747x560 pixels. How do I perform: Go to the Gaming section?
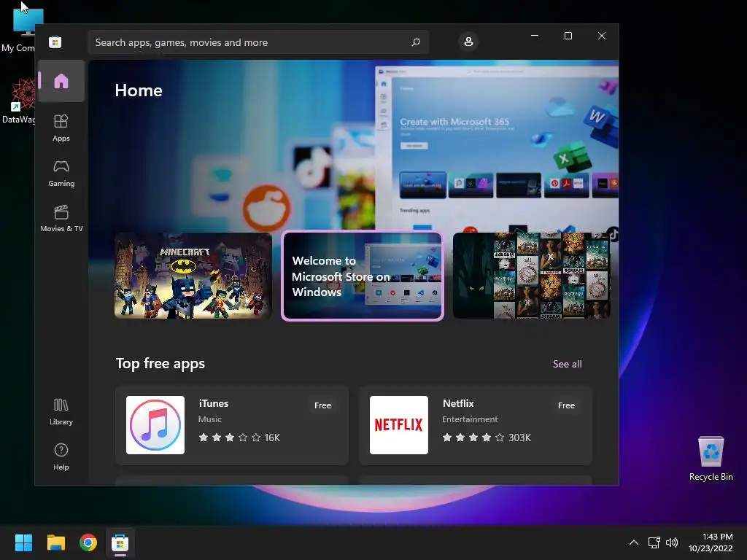pos(61,174)
